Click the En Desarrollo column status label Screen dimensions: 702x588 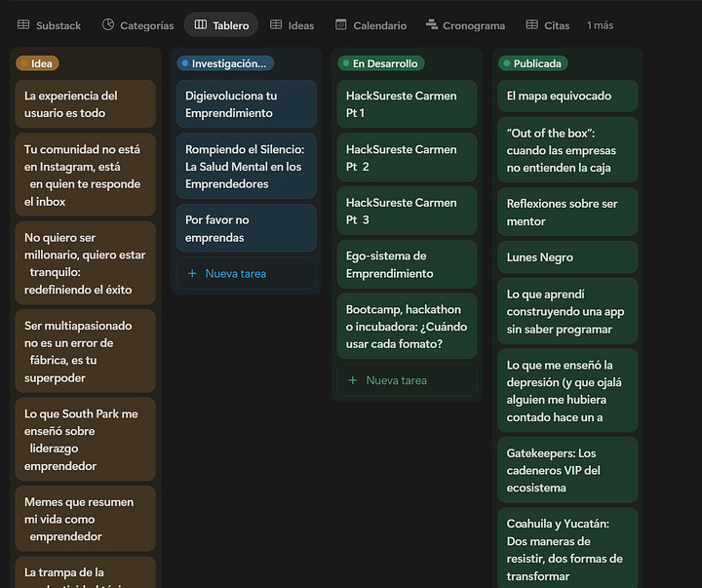[381, 63]
